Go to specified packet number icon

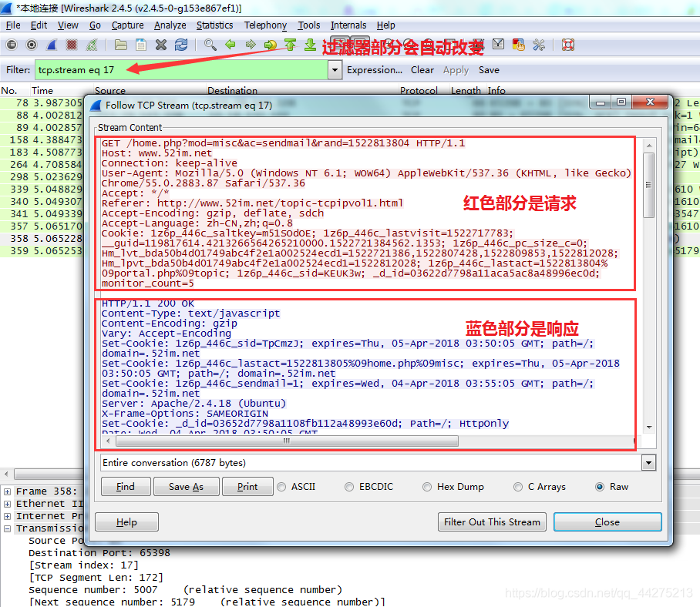tap(271, 45)
